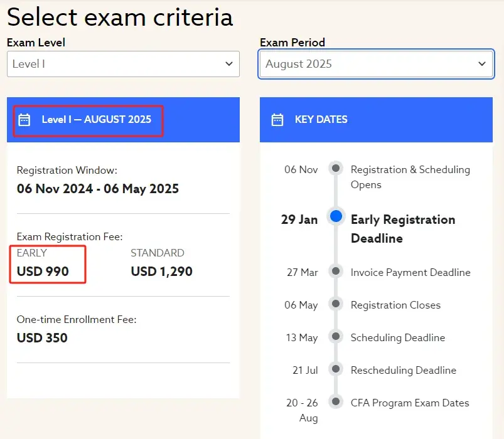Click the Exam Period chevron arrow
The image size is (504, 439).
tap(481, 64)
